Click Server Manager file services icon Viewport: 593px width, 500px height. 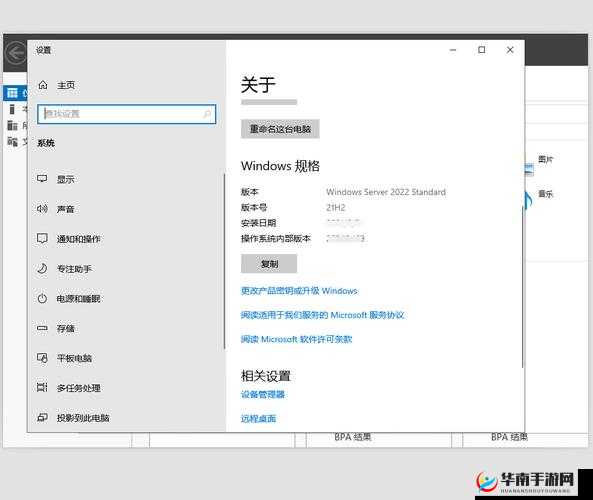click(12, 142)
